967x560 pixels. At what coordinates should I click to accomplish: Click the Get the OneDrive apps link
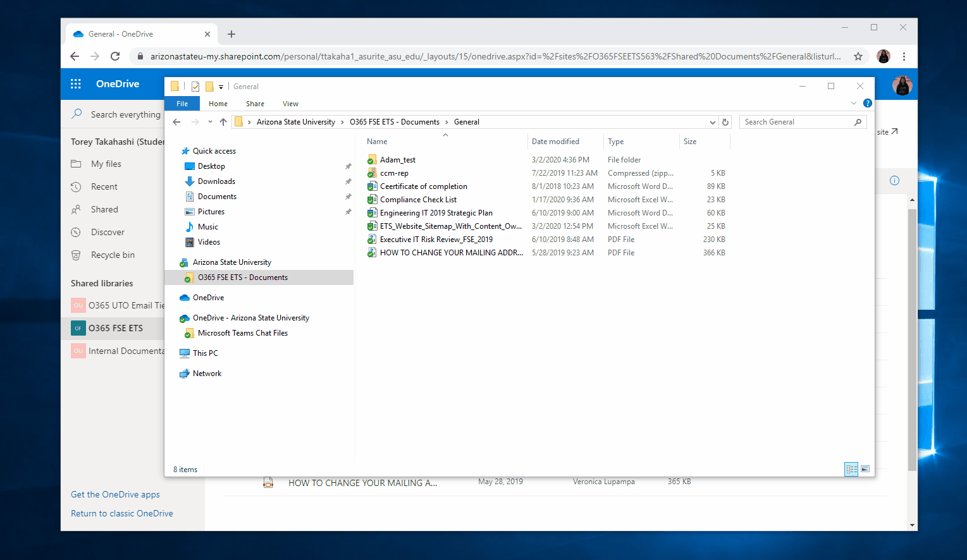115,494
